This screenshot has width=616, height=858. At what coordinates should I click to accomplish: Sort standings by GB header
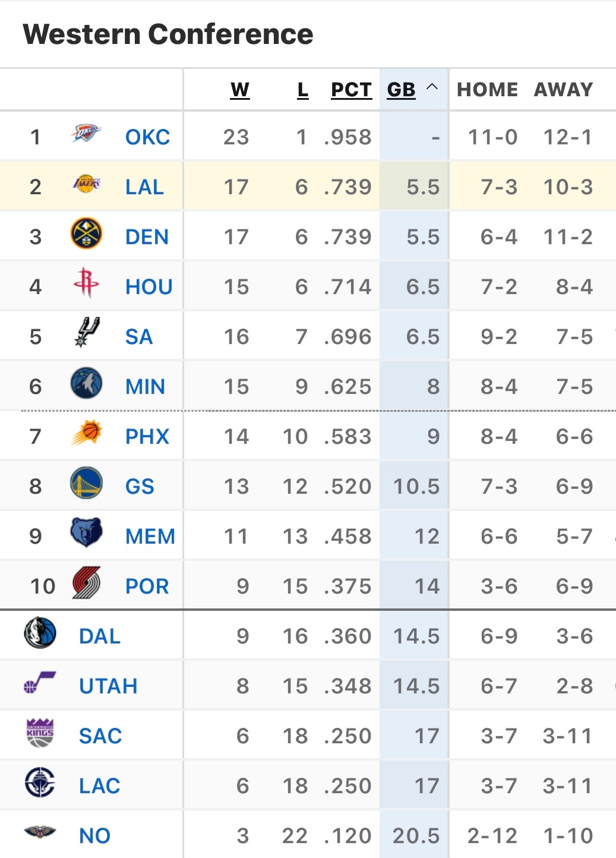point(401,90)
